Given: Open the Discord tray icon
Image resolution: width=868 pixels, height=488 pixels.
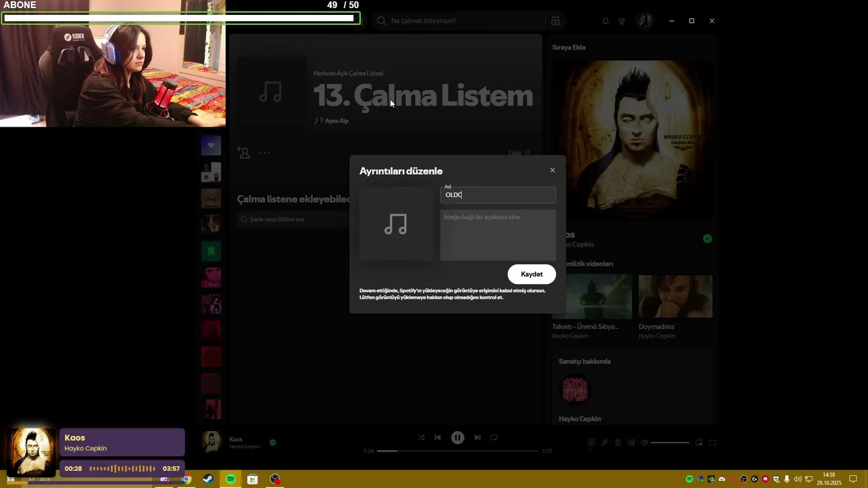Looking at the screenshot, I should [x=722, y=479].
